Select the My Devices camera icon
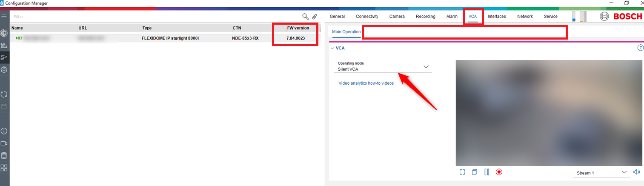 point(4,57)
